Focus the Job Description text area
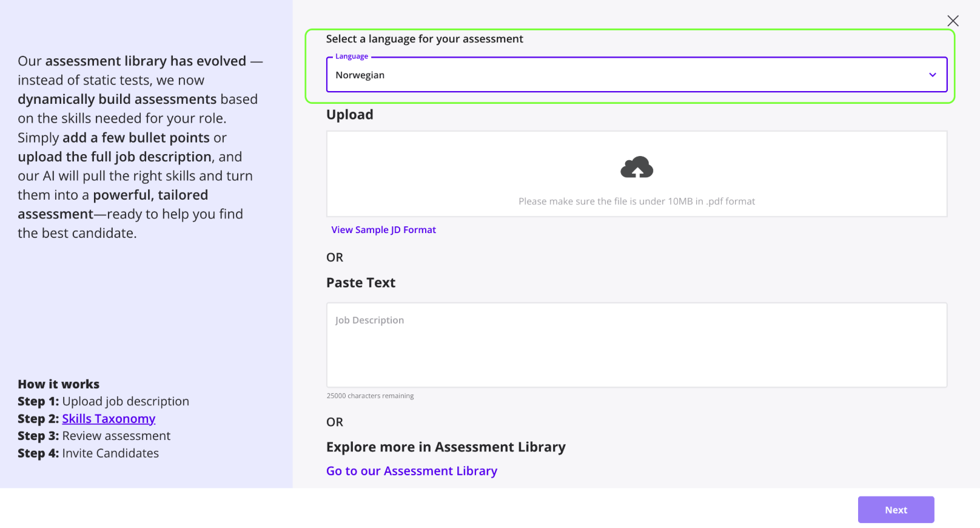This screenshot has width=980, height=528. pyautogui.click(x=636, y=345)
